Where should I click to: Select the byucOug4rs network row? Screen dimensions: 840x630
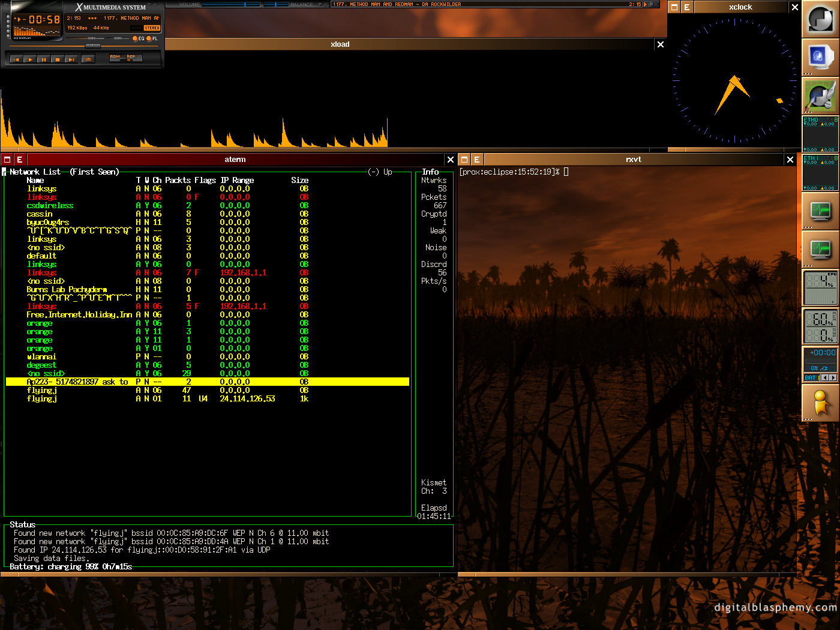208,223
